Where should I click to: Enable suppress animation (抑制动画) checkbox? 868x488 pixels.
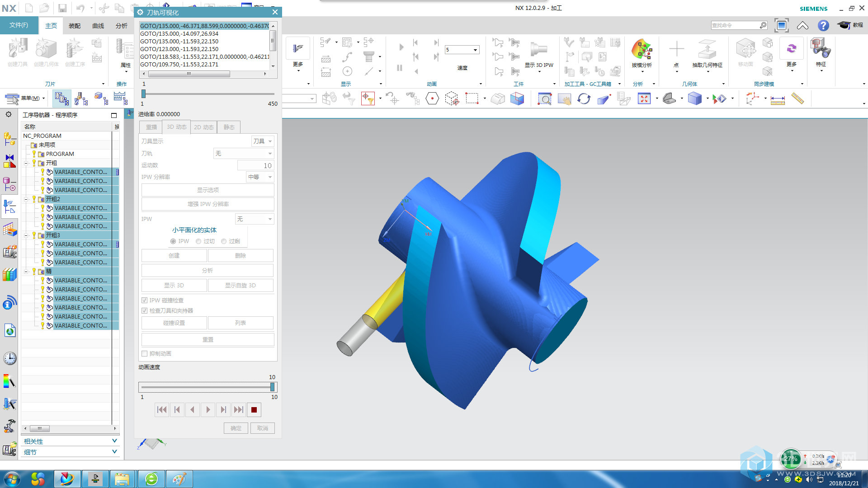(x=144, y=353)
